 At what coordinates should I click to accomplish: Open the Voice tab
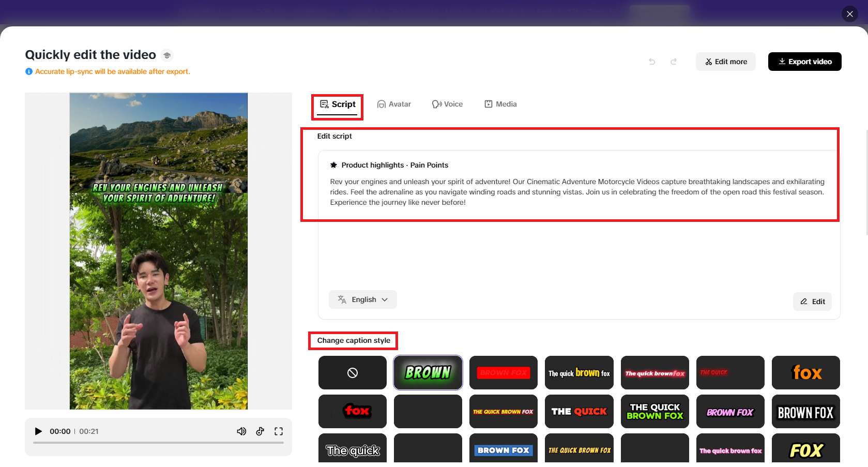click(x=447, y=104)
